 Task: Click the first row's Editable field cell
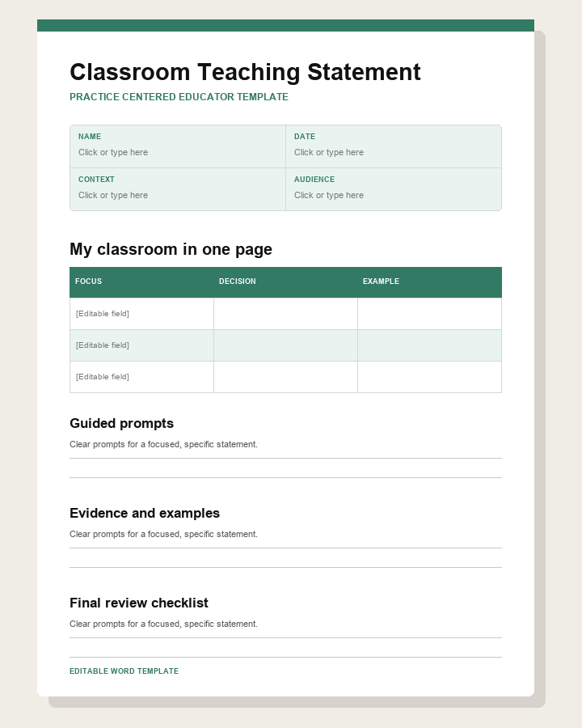click(141, 314)
